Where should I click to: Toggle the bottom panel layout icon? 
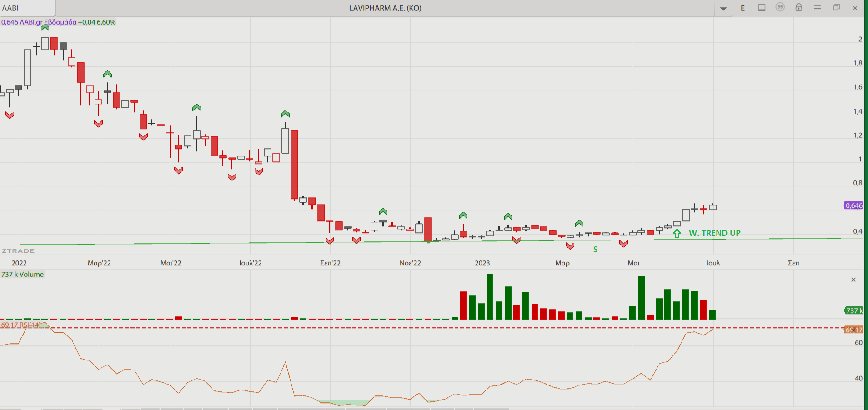tap(762, 8)
